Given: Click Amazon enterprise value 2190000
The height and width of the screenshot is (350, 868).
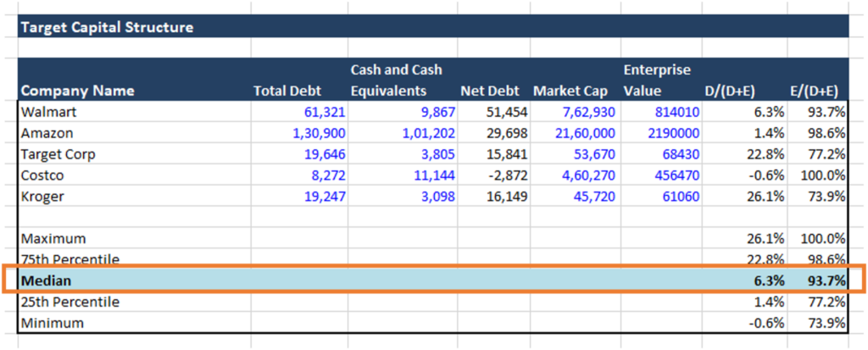Looking at the screenshot, I should point(674,133).
